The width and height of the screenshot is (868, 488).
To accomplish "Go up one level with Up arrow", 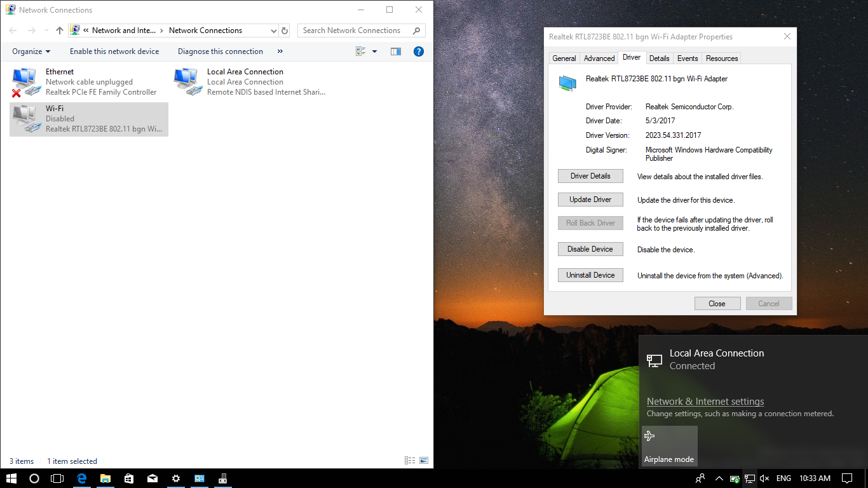I will (x=60, y=30).
